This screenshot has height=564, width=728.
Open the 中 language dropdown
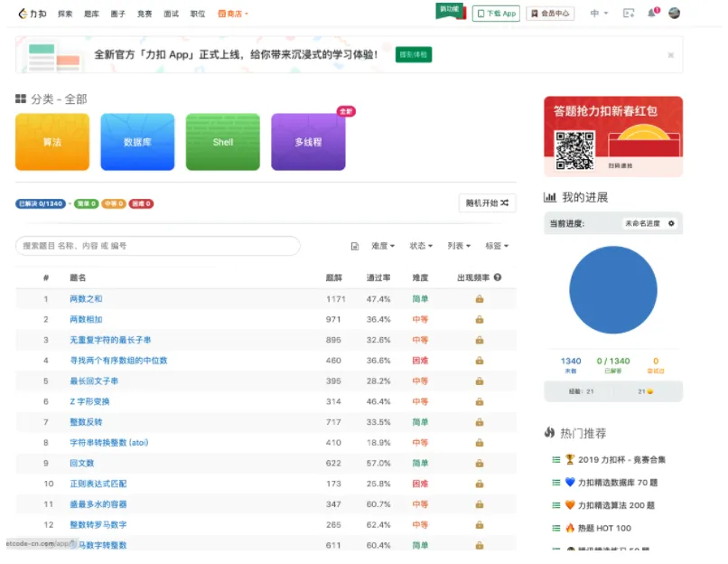(596, 13)
